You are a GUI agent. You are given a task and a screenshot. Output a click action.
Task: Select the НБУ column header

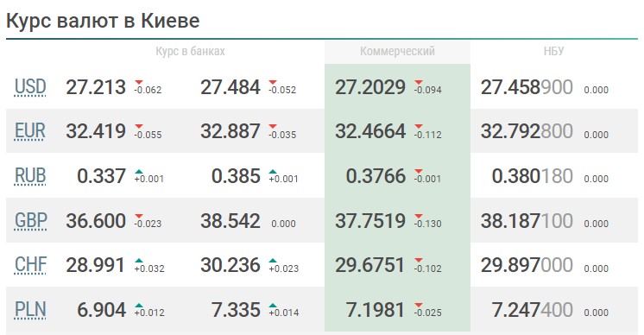click(553, 51)
